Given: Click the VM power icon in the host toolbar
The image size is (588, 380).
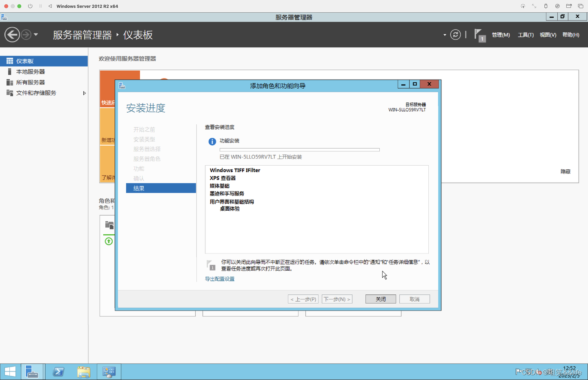Looking at the screenshot, I should [30, 6].
